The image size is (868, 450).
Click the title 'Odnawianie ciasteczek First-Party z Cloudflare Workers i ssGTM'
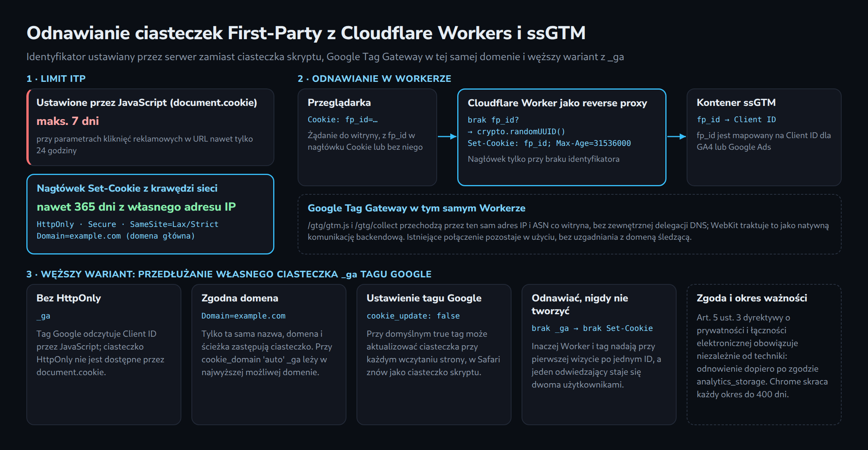[x=306, y=33]
